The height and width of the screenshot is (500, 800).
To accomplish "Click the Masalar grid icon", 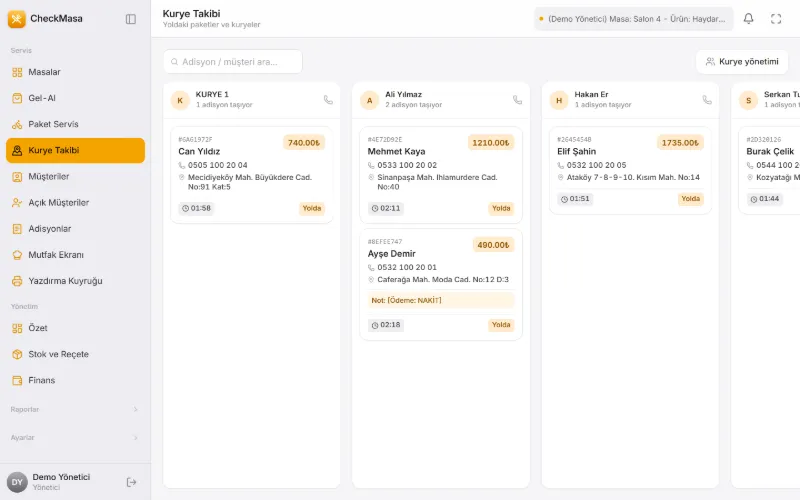I will pyautogui.click(x=17, y=72).
